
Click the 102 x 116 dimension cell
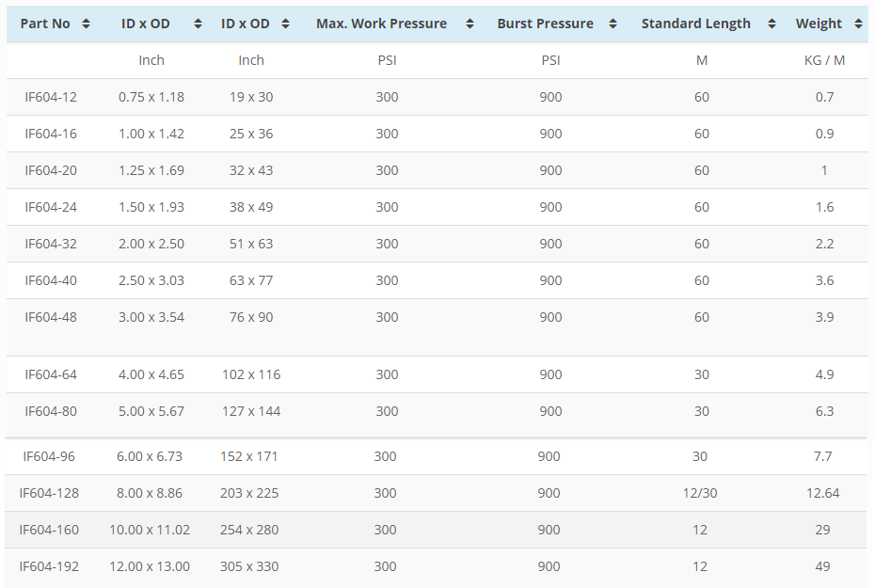click(x=251, y=374)
